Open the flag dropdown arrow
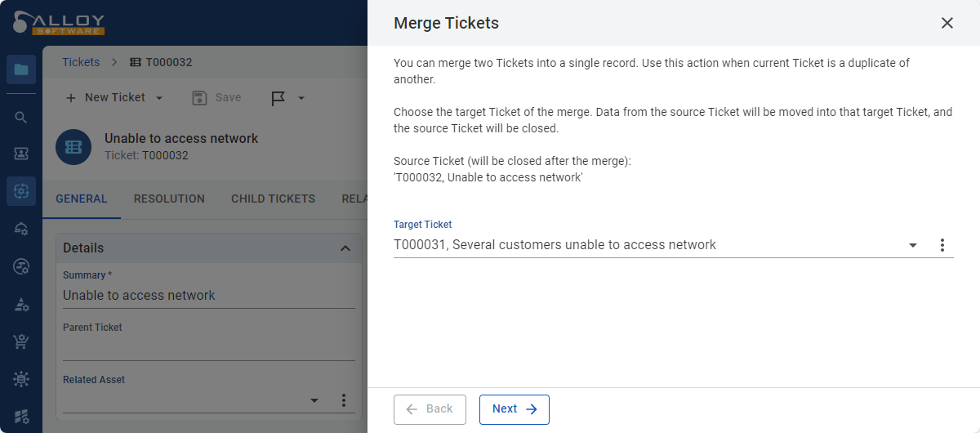 301,98
